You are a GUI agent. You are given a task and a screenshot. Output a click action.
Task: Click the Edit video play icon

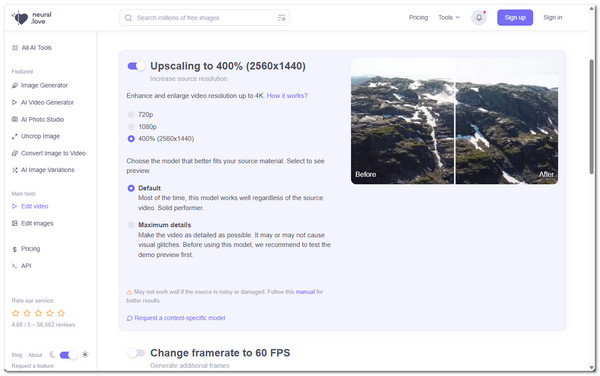coord(15,206)
